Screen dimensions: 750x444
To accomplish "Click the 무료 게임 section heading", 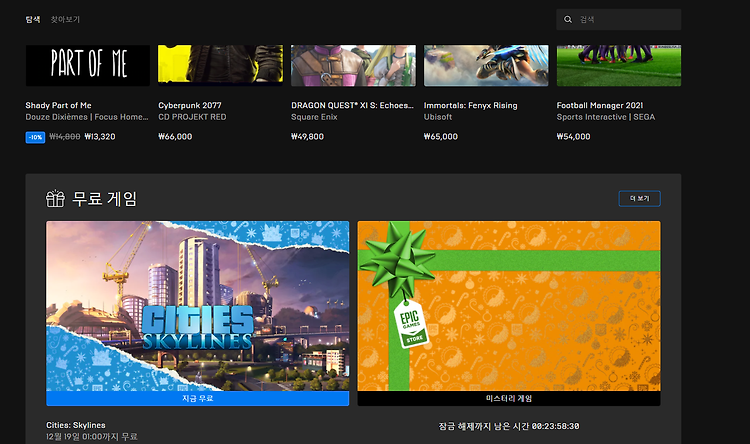I will click(104, 199).
